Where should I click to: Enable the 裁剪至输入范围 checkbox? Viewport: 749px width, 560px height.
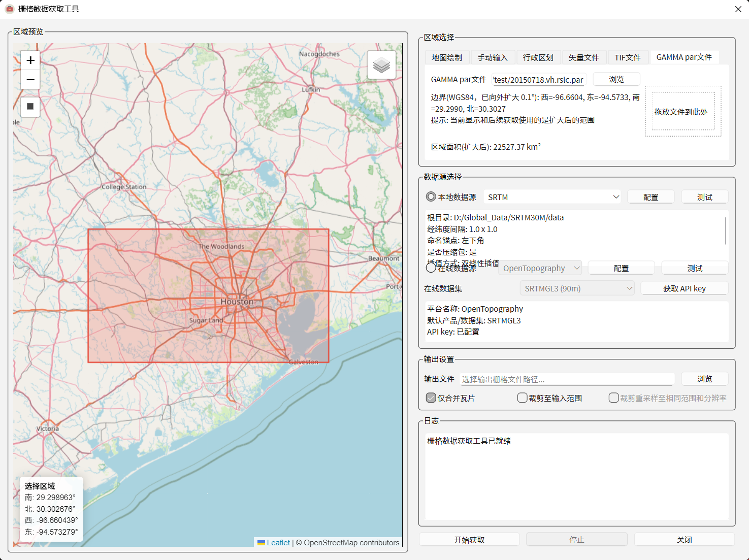522,398
